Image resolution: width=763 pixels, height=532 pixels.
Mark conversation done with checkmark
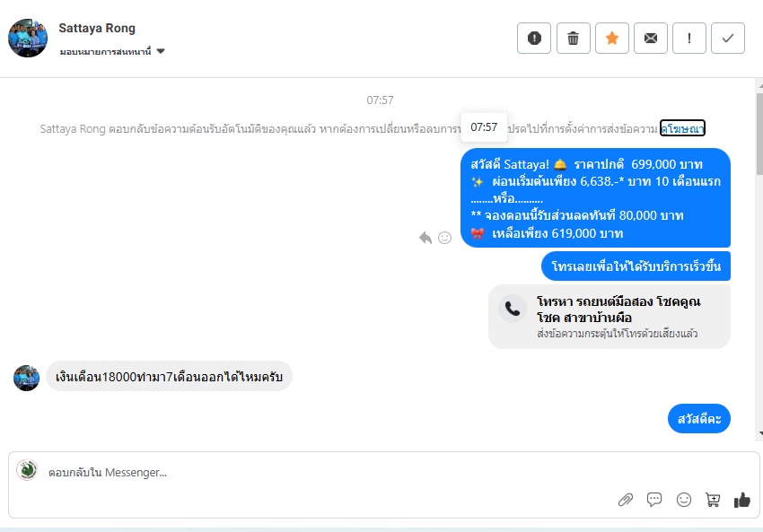pos(728,38)
